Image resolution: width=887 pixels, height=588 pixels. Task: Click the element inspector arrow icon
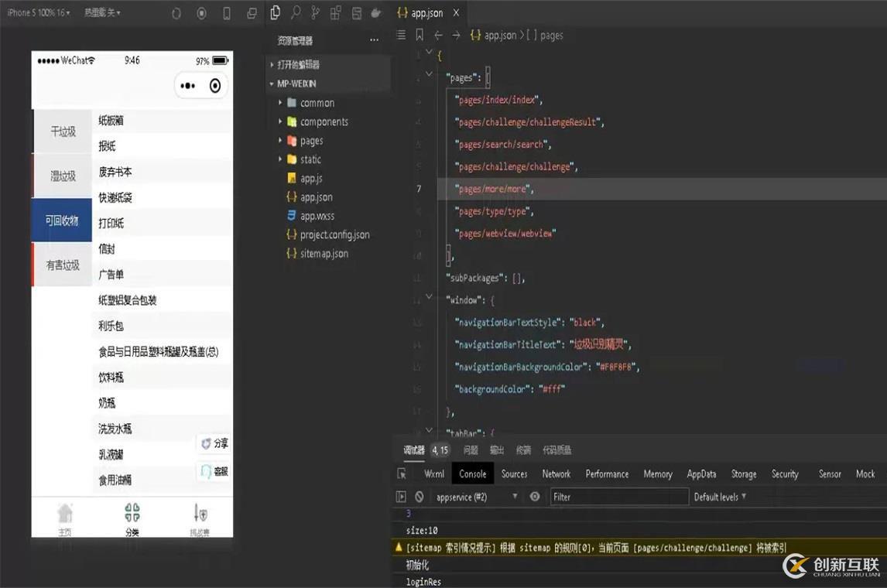pos(402,473)
